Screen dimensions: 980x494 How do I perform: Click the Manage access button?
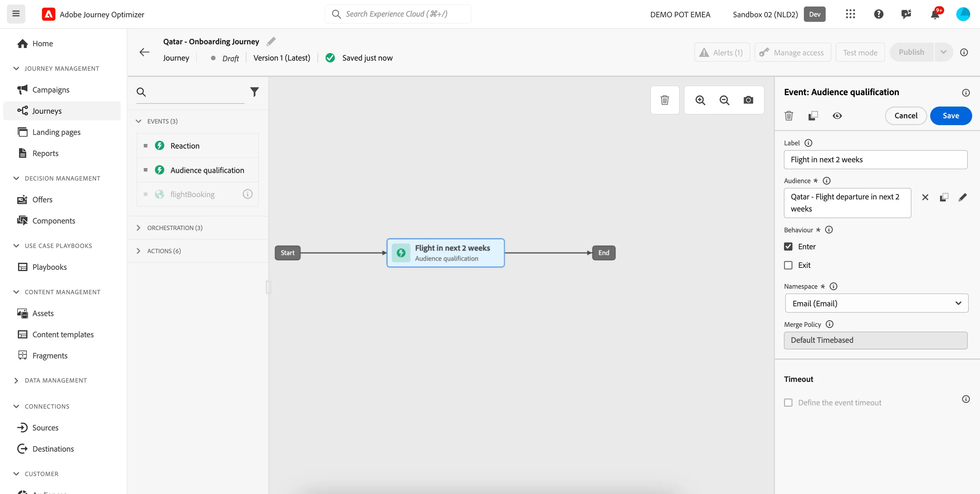coord(792,52)
